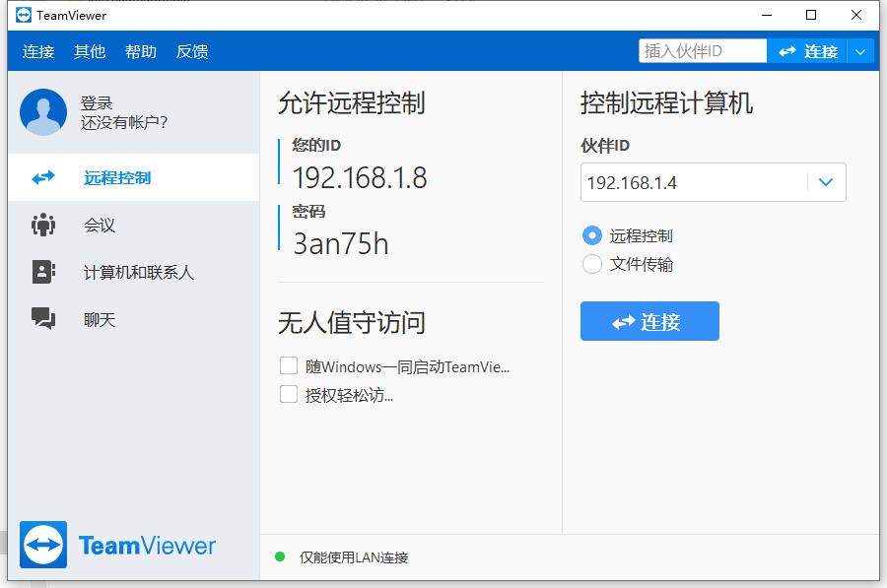Open the 帮助 help menu

click(140, 51)
